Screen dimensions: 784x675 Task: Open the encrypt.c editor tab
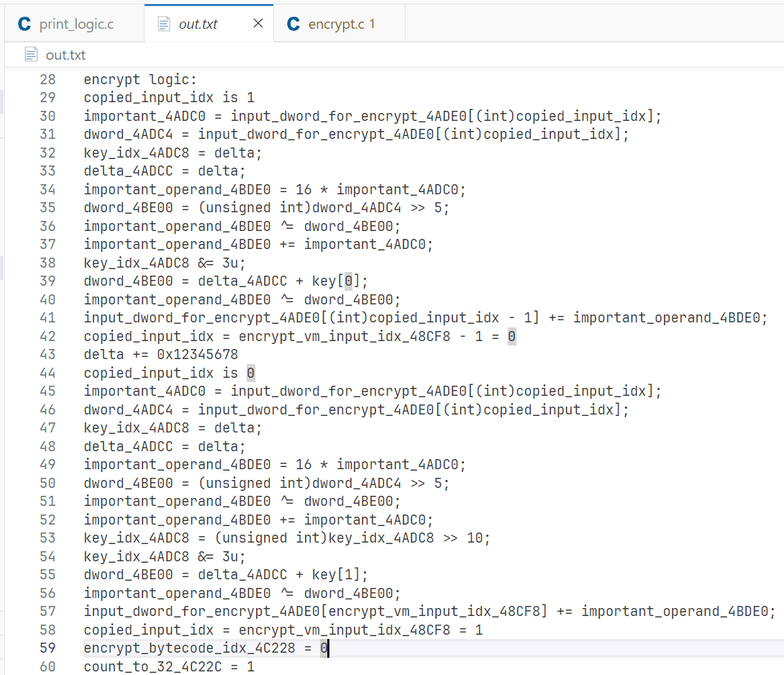pos(341,24)
